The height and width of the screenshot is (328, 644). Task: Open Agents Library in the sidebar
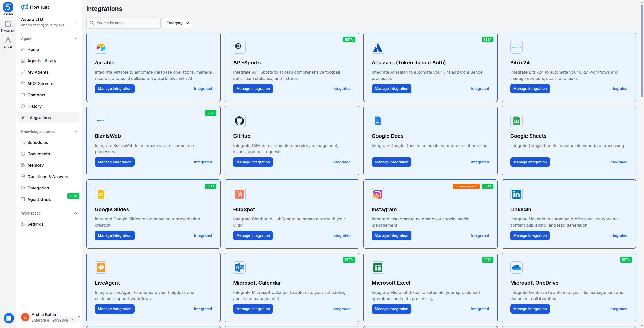click(x=49, y=61)
